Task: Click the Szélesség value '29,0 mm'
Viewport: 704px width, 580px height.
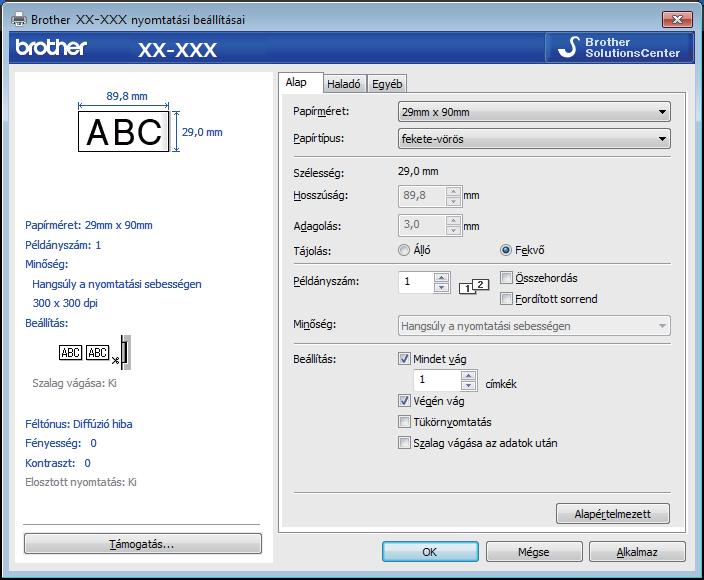Action: coord(418,171)
